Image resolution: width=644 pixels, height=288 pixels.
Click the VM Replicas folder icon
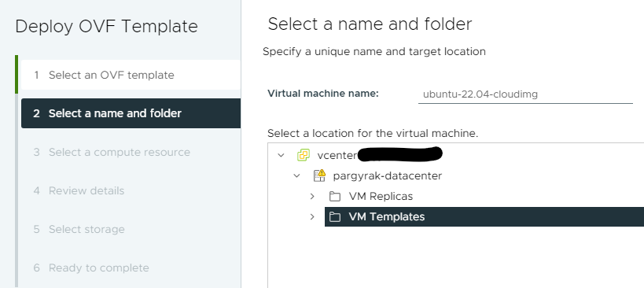(x=335, y=197)
